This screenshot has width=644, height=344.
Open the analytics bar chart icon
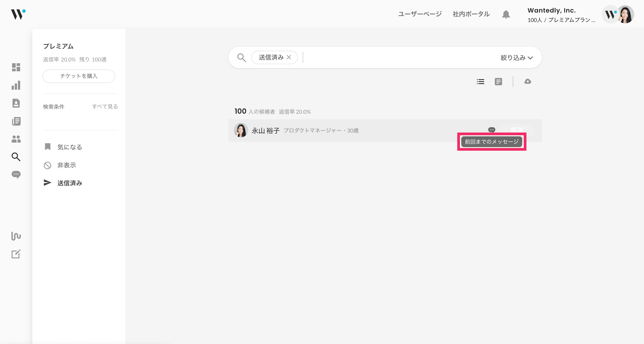16,85
